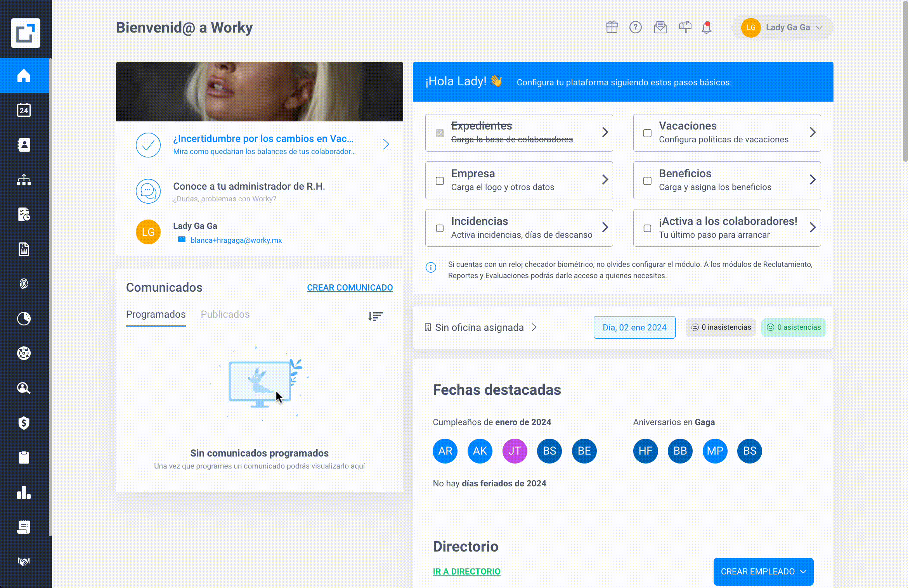
Task: Open the calendar icon in the sidebar
Action: pyautogui.click(x=24, y=110)
